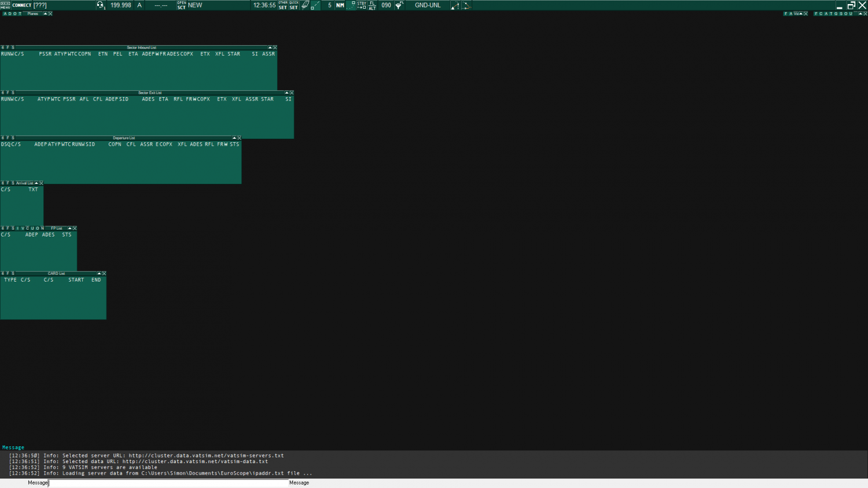The width and height of the screenshot is (868, 488).
Task: Click the headset voice icon in the toolbar
Action: [x=100, y=5]
